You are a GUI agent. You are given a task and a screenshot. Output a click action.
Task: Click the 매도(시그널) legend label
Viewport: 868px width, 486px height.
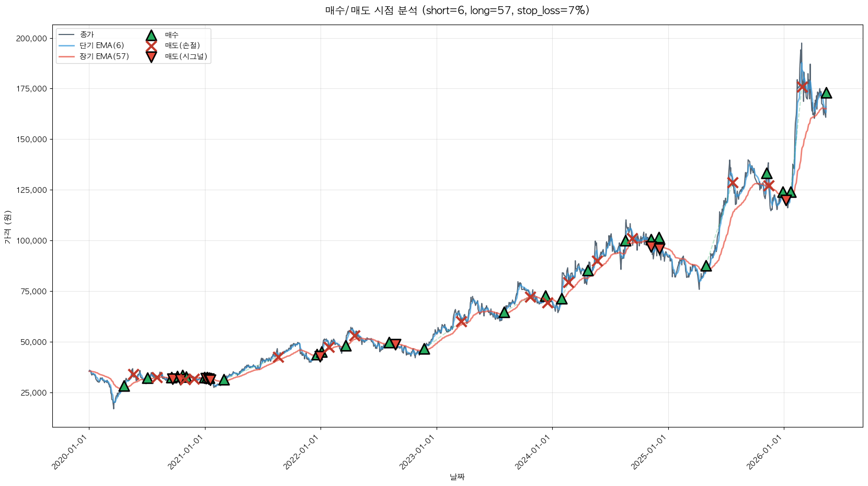coord(186,56)
